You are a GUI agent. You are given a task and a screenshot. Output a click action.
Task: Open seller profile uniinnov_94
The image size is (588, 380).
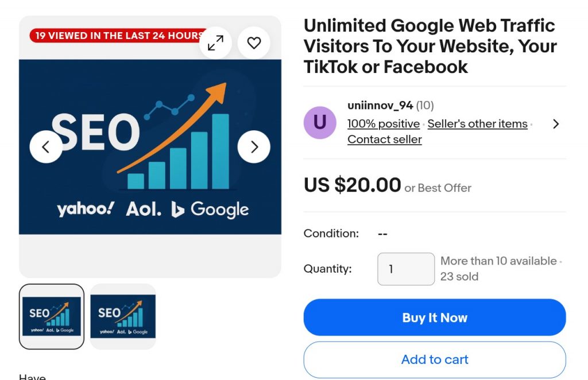380,106
